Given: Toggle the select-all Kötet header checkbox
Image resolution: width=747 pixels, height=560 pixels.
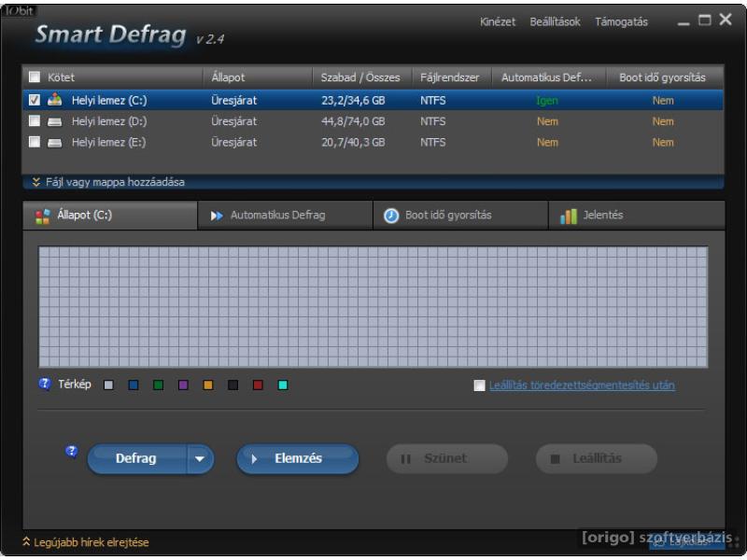Looking at the screenshot, I should (x=35, y=77).
